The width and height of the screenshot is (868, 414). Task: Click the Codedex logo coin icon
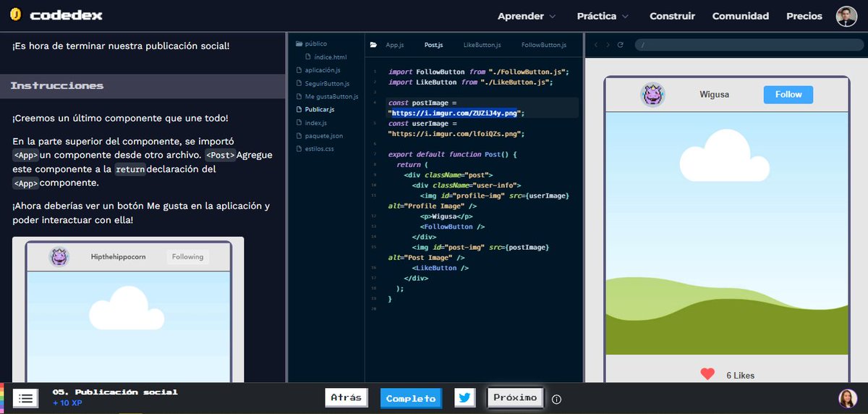click(15, 15)
